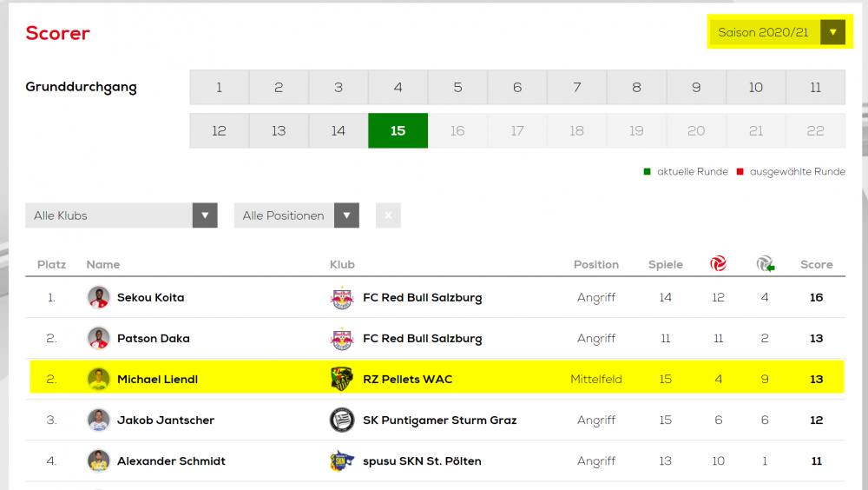
Task: Open Alexander Schmidt's player name link
Action: 171,461
